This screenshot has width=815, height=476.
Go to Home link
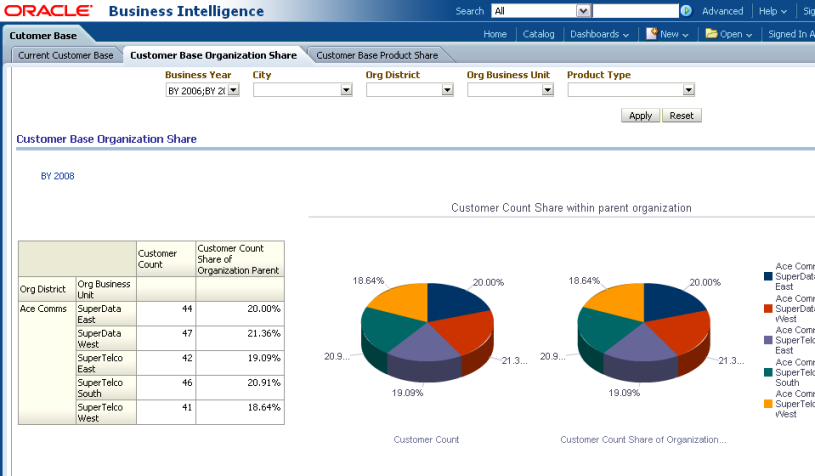pyautogui.click(x=495, y=34)
